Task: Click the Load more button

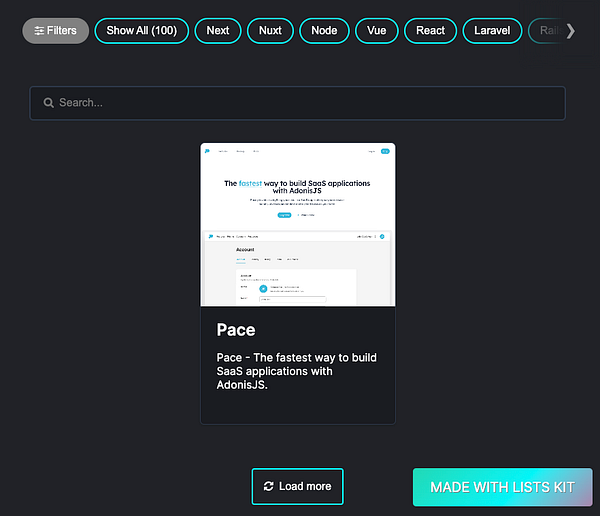Action: pos(297,487)
